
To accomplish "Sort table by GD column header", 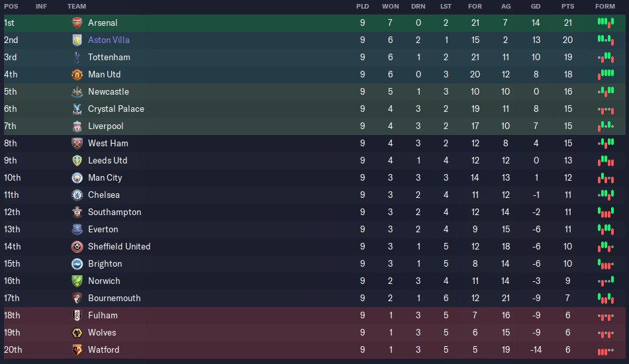I will click(x=536, y=7).
